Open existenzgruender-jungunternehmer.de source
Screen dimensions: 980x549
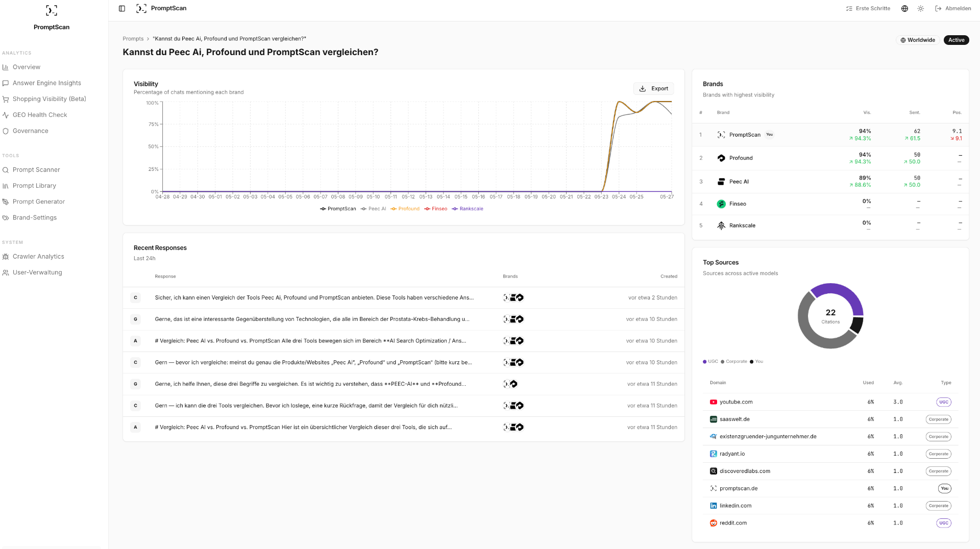point(830,437)
